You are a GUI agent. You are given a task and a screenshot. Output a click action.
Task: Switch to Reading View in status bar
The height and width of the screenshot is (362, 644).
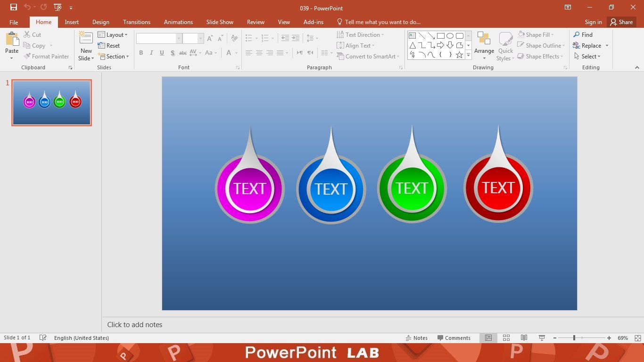pyautogui.click(x=524, y=338)
